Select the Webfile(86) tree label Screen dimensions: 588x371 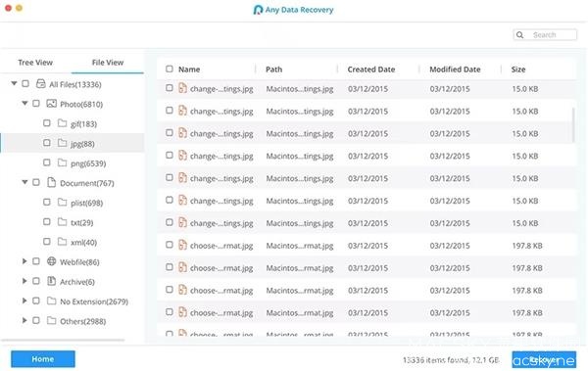pyautogui.click(x=79, y=262)
